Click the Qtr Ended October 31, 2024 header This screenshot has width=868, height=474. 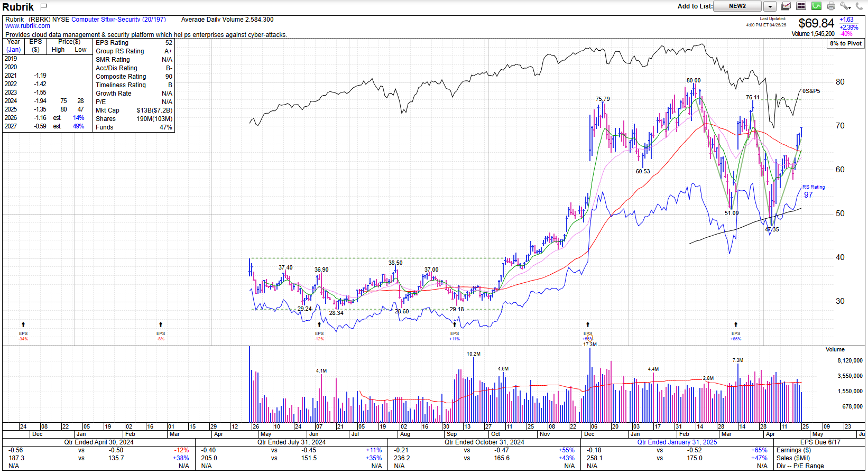[484, 442]
